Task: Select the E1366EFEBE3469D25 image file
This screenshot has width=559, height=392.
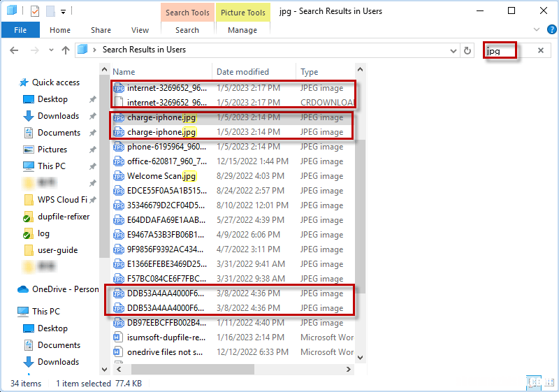Action: [x=233, y=263]
